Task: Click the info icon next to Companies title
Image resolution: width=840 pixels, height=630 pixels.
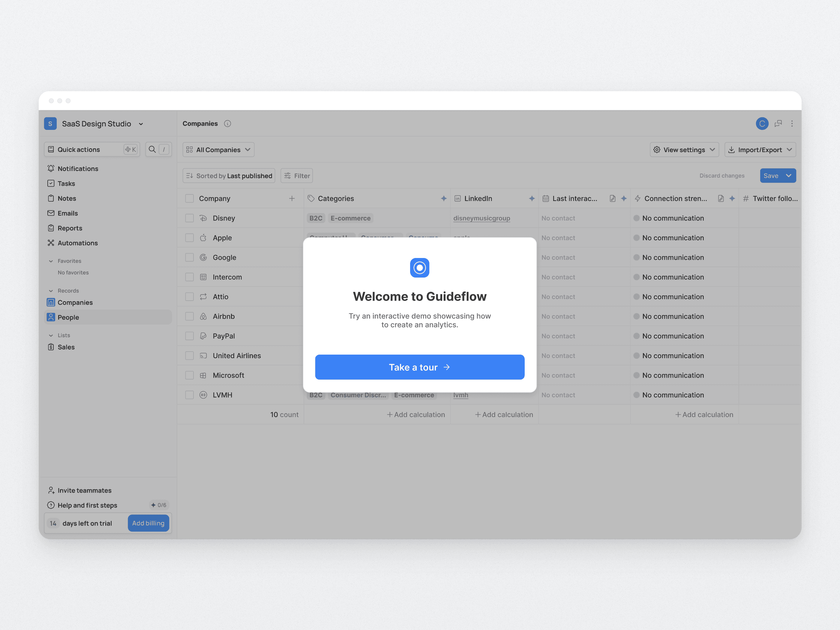Action: point(227,124)
